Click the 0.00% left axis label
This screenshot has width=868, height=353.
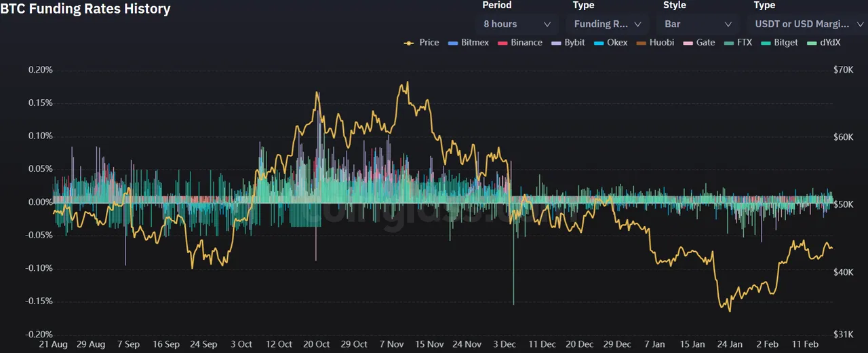pyautogui.click(x=41, y=202)
